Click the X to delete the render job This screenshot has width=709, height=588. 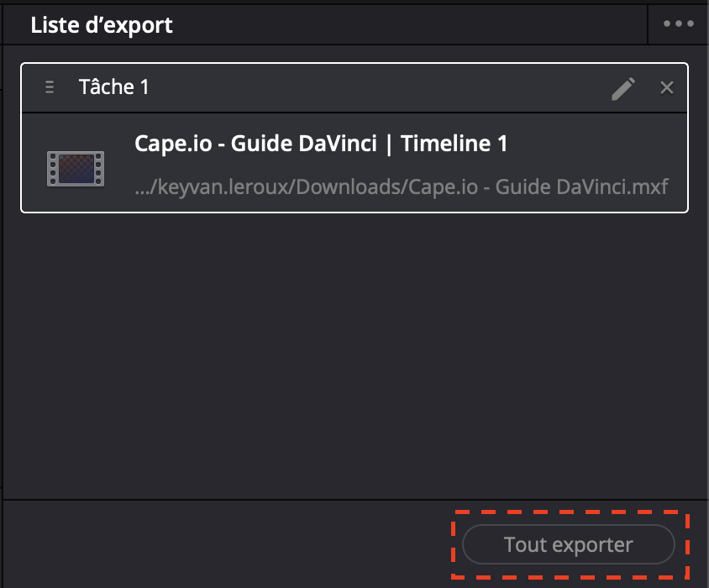666,87
